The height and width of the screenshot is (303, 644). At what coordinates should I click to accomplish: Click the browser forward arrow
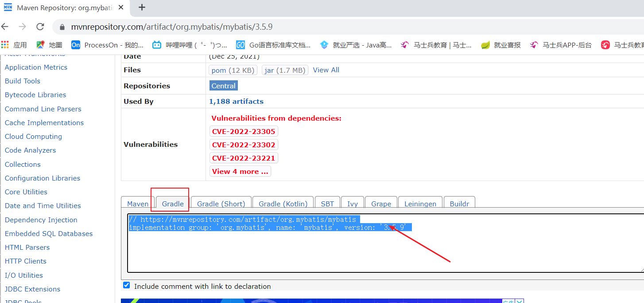(22, 27)
